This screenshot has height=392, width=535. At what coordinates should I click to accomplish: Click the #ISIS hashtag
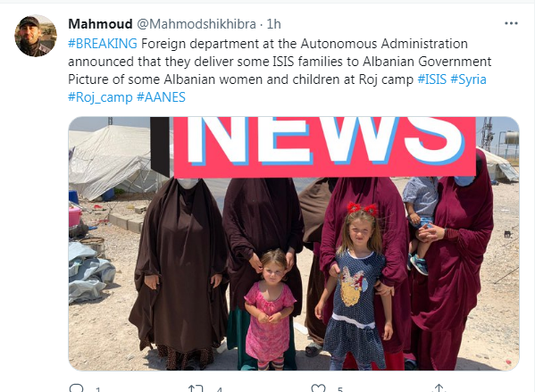pyautogui.click(x=432, y=79)
